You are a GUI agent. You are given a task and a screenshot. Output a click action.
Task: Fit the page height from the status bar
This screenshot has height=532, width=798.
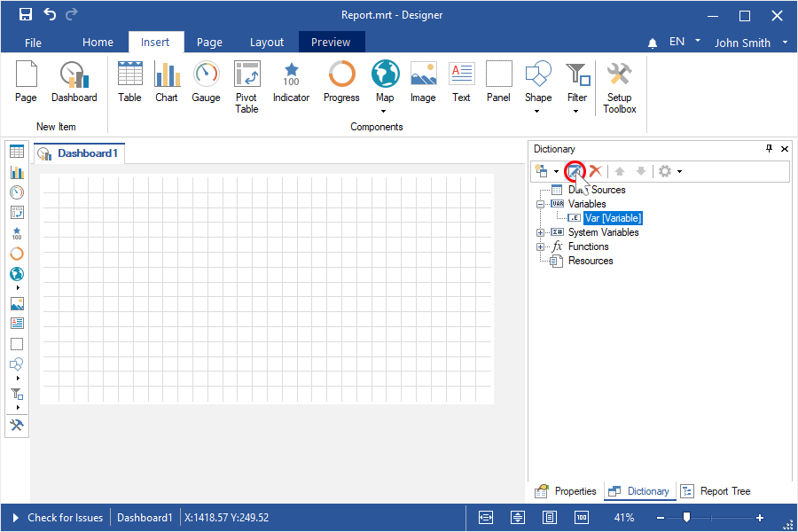click(518, 518)
